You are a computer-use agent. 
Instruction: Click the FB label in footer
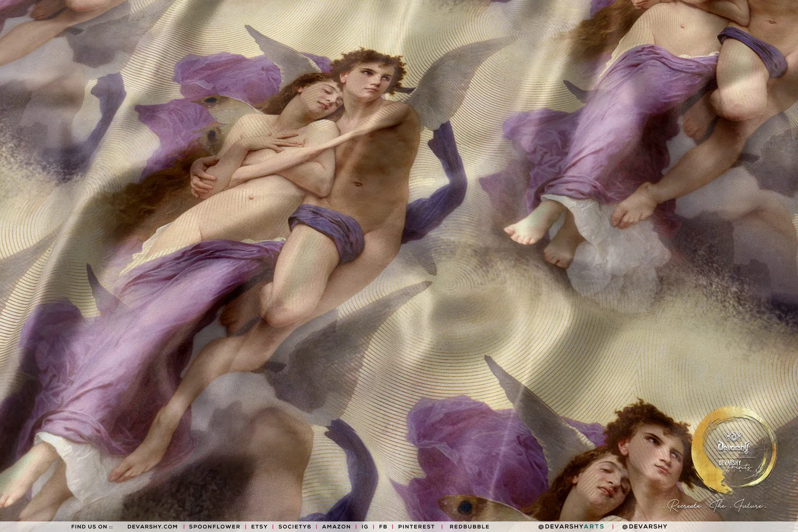coord(383,527)
